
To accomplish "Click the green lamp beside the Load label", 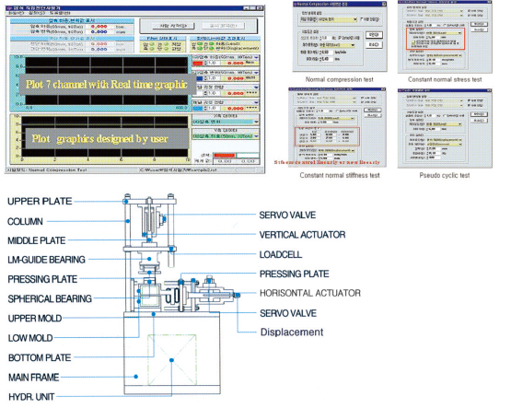I will 212,43.
